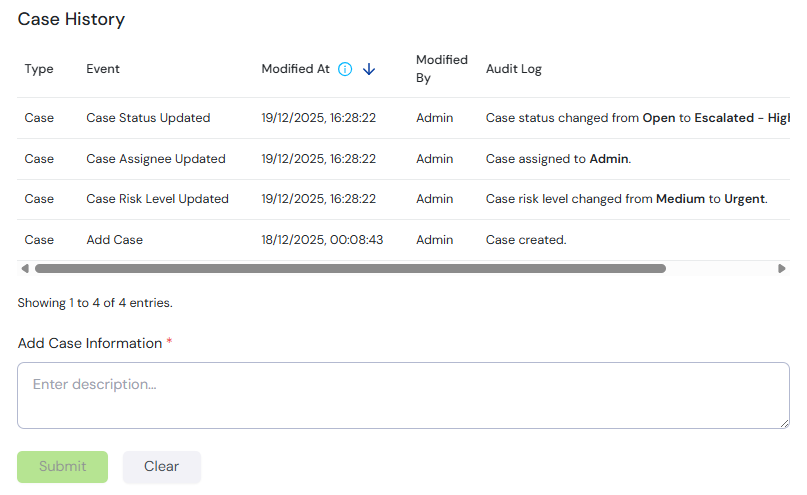
Task: Click the Showing 1 to 4 entries text
Action: 95,303
